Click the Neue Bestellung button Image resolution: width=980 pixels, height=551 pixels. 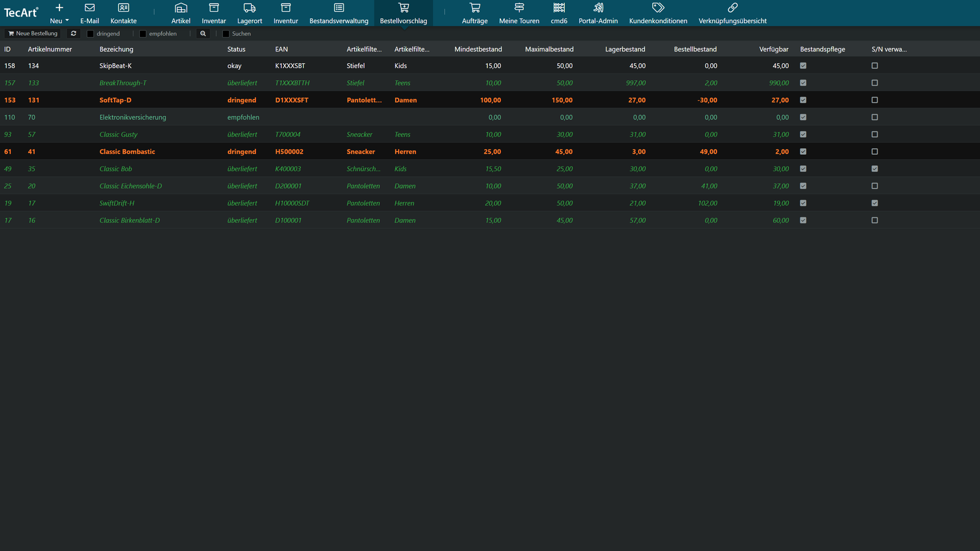(x=33, y=34)
